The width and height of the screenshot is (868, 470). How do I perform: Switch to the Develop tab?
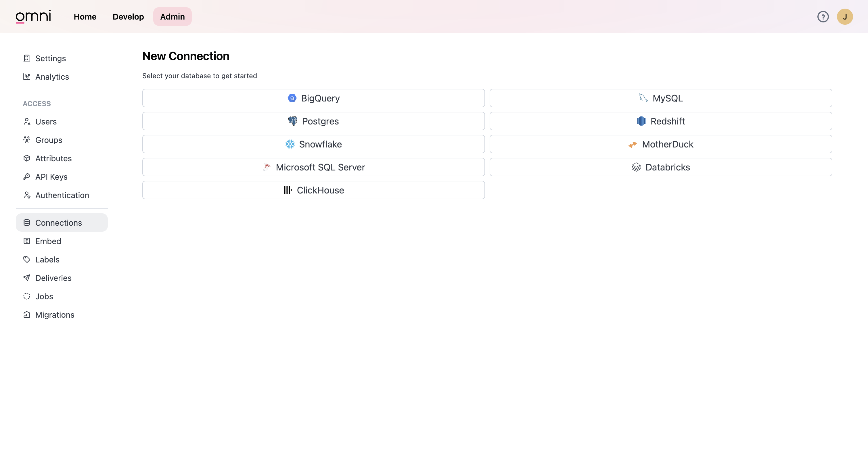(128, 16)
